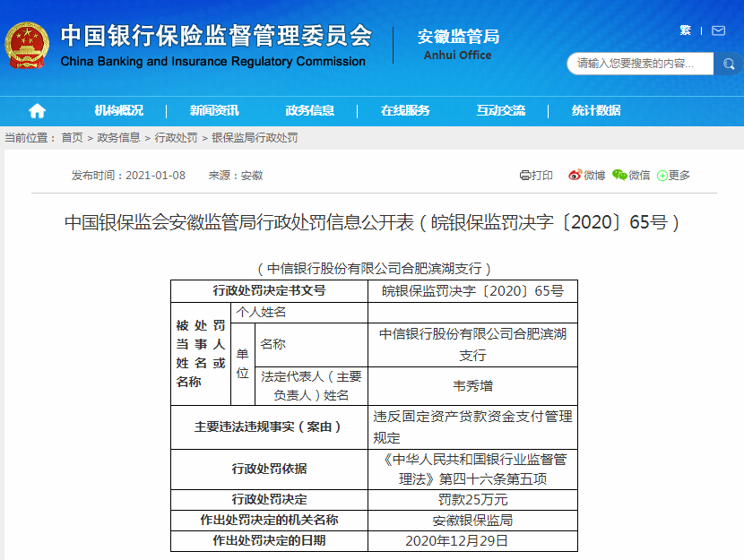Open the 机构概况 menu
The image size is (744, 560).
click(118, 110)
